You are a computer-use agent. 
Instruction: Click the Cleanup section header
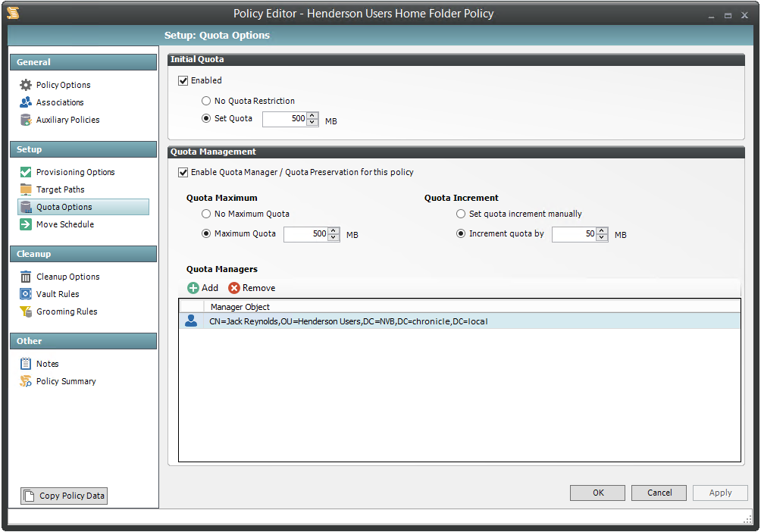tap(83, 254)
